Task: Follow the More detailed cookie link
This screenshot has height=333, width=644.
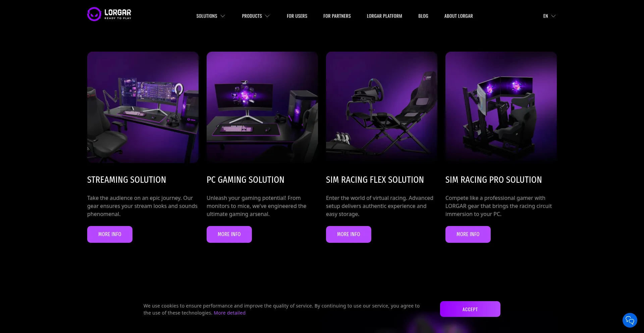Action: coord(229,313)
